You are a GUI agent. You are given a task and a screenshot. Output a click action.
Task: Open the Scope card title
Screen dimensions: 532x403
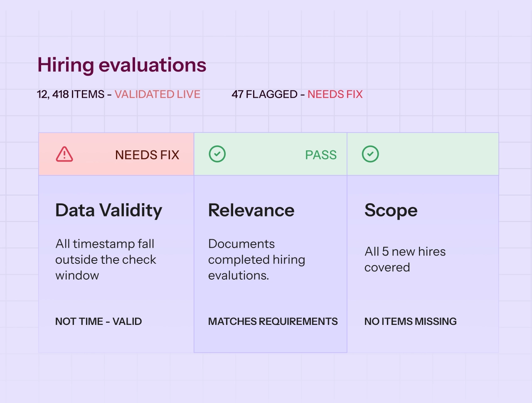(391, 211)
